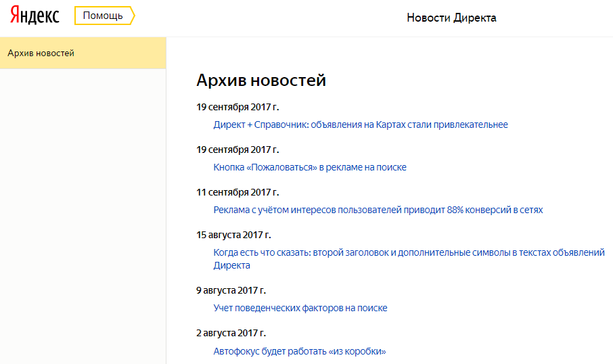This screenshot has height=364, width=613.
Task: Click the date 11 сентября 2017 г.
Action: 237,192
